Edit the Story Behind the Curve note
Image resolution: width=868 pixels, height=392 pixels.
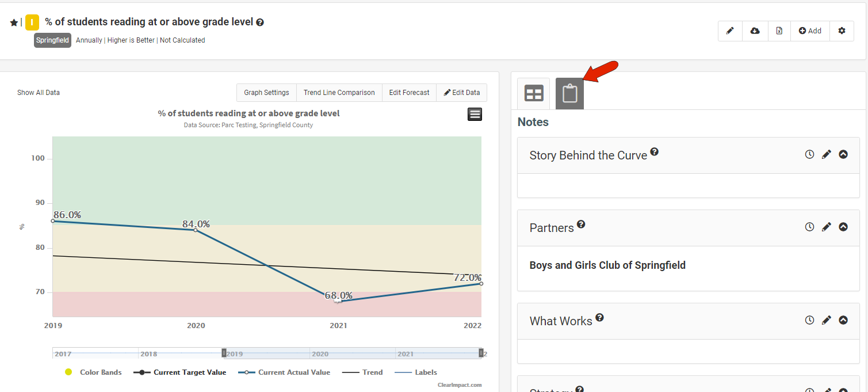[x=827, y=154]
